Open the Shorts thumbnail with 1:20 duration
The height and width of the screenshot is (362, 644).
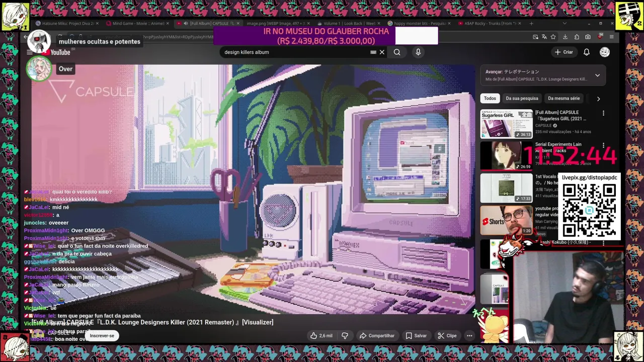506,220
